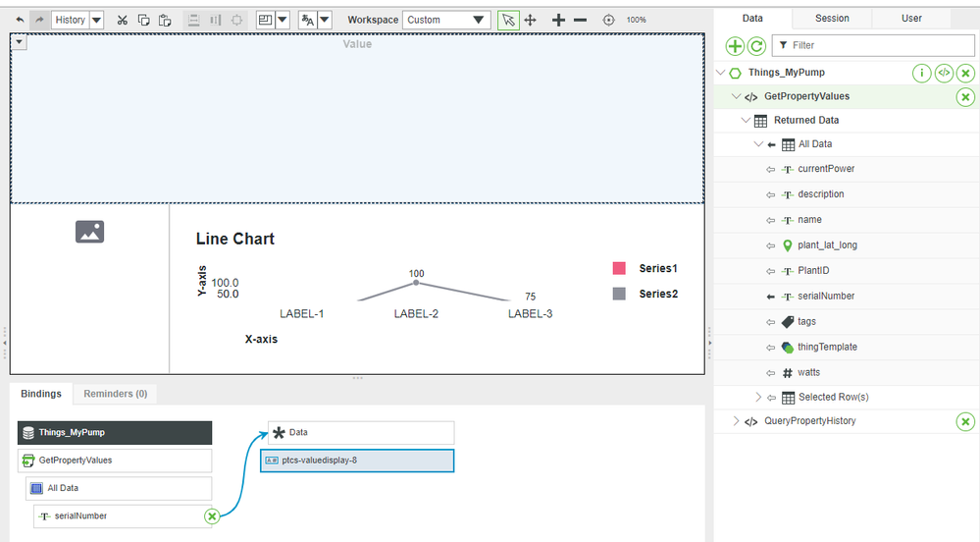Add a new data entity with plus icon
The image size is (980, 542).
coord(735,46)
